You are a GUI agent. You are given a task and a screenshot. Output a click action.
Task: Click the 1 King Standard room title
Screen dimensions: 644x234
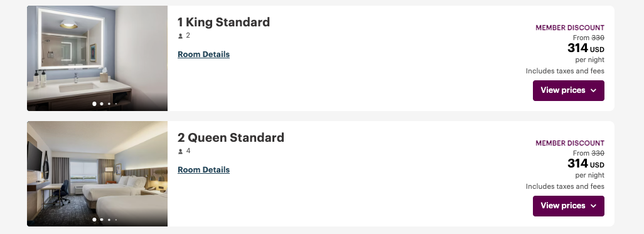click(223, 22)
